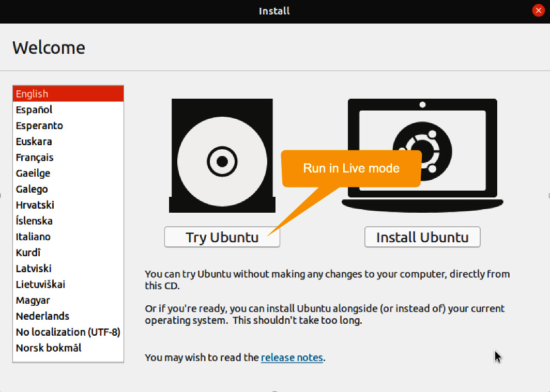Click the Install Ubuntu button
This screenshot has width=550, height=392.
(x=422, y=237)
